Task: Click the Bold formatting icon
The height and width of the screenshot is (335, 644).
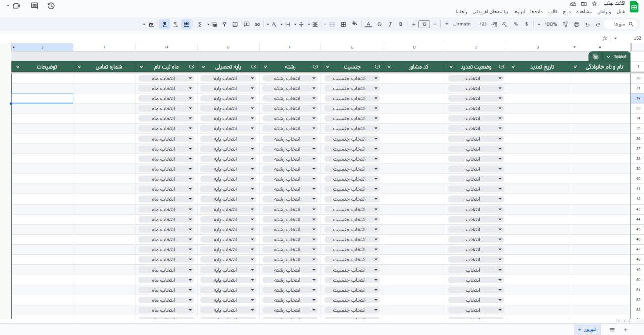Action: pyautogui.click(x=401, y=24)
